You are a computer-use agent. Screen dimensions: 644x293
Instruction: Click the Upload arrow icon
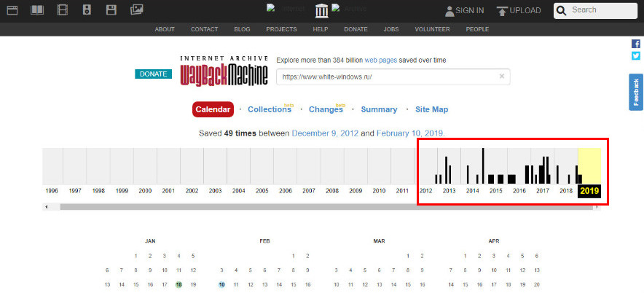pyautogui.click(x=502, y=11)
